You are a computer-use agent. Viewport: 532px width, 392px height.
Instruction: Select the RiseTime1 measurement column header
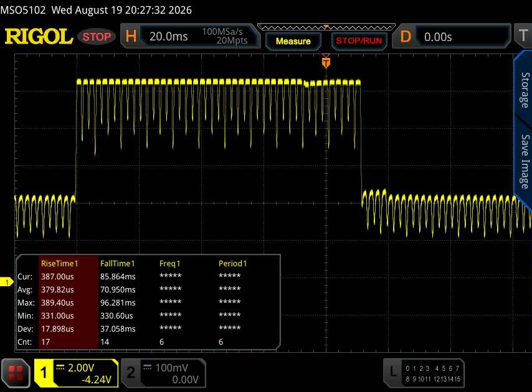[59, 263]
